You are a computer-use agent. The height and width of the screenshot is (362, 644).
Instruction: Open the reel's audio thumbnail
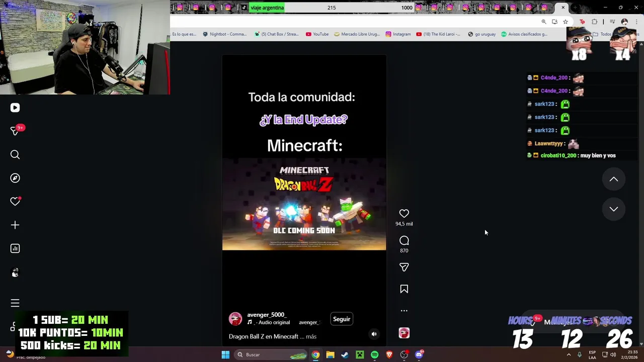(404, 333)
